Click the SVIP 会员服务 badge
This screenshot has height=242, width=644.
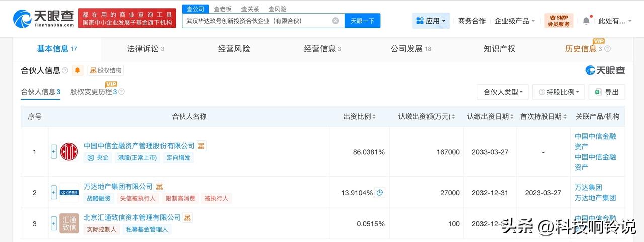[x=558, y=21]
